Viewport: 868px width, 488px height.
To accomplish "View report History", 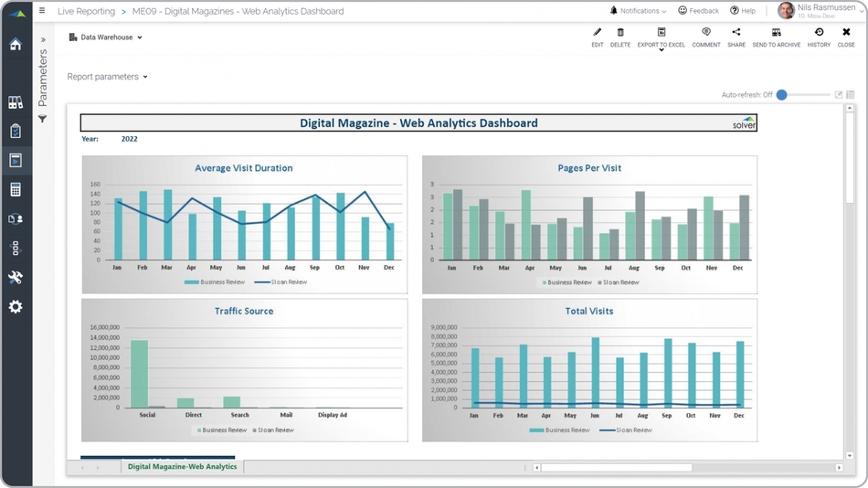I will coord(819,33).
